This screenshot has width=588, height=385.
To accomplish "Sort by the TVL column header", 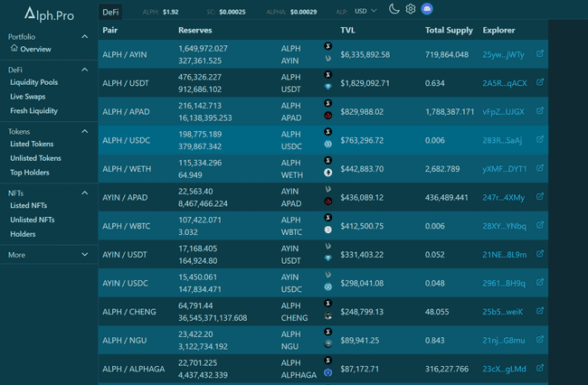I will 347,31.
